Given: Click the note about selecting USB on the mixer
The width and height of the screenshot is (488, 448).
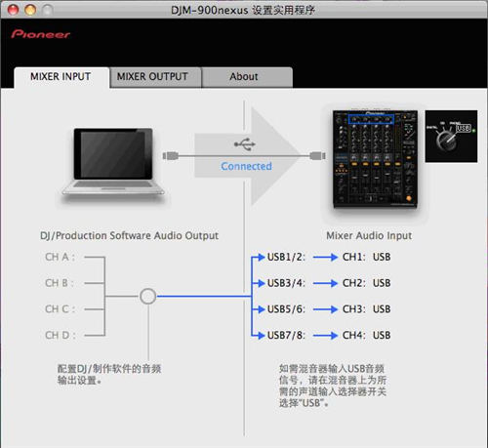Looking at the screenshot, I should (x=333, y=386).
